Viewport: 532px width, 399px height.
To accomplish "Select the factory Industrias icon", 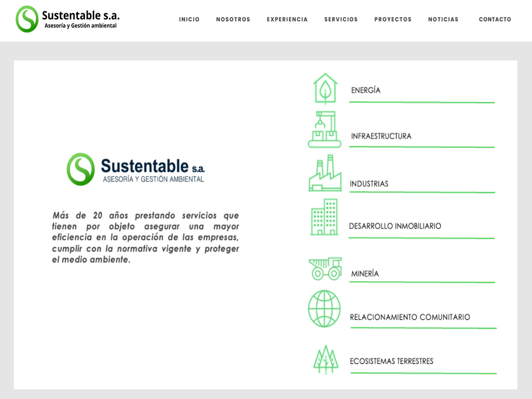I will (x=325, y=174).
